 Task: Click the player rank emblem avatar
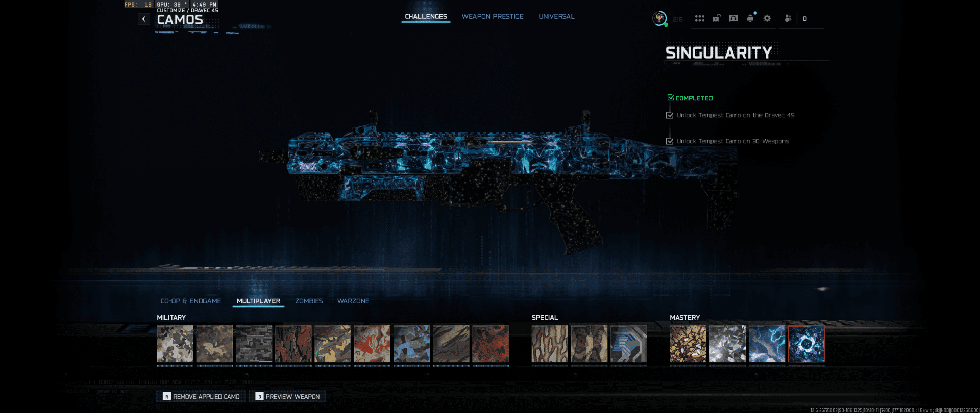659,19
